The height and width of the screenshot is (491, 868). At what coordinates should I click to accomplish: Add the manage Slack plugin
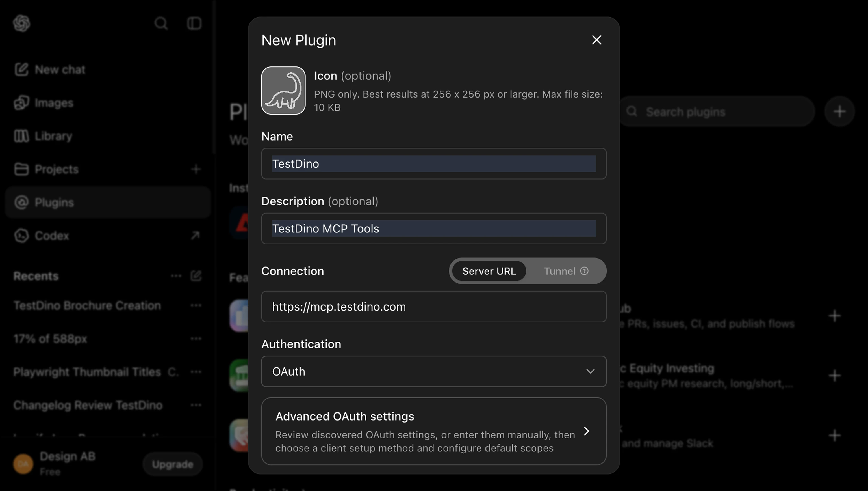pyautogui.click(x=834, y=435)
